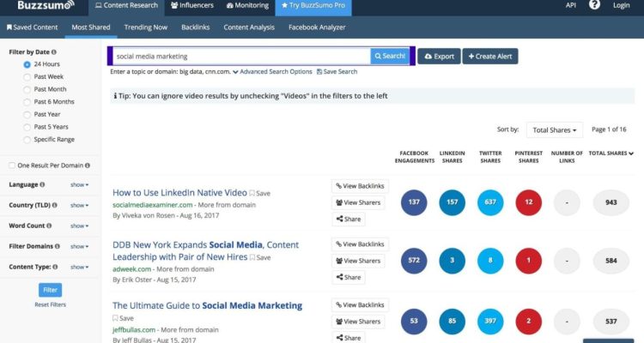This screenshot has width=644, height=343.
Task: Open the help question mark icon
Action: [x=594, y=5]
